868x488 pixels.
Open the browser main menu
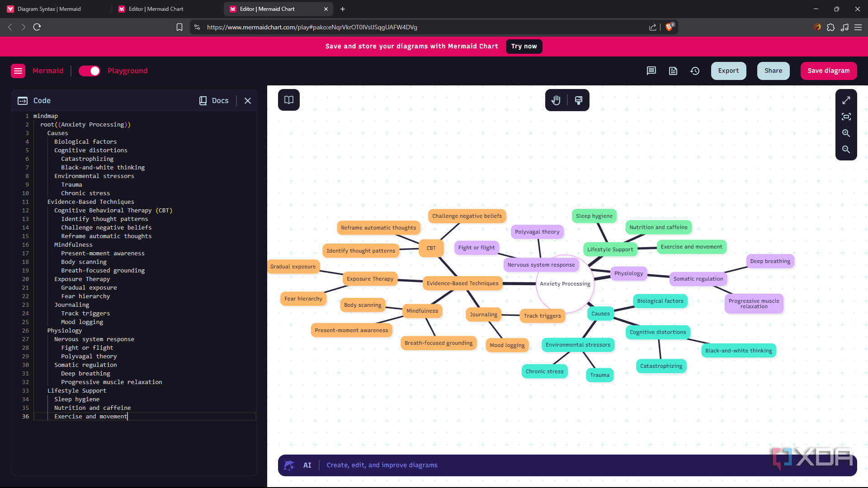858,27
